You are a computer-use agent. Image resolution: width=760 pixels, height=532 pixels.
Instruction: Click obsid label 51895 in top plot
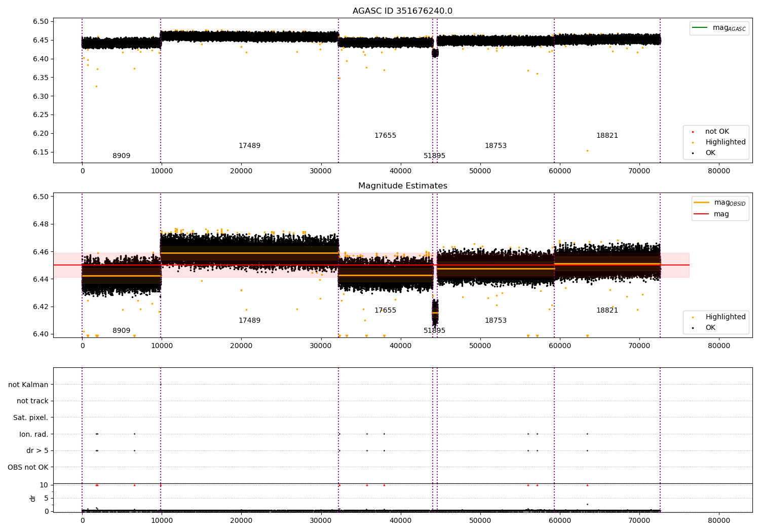(434, 156)
